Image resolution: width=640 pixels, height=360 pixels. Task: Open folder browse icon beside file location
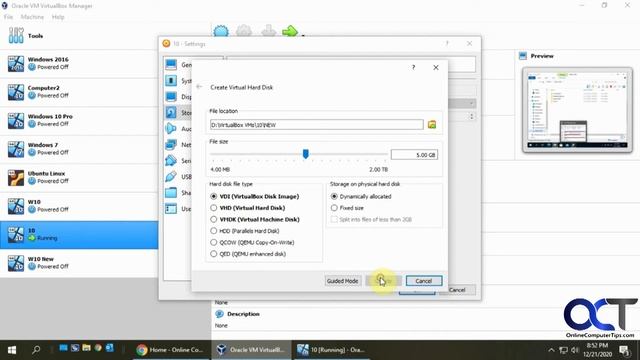point(432,124)
